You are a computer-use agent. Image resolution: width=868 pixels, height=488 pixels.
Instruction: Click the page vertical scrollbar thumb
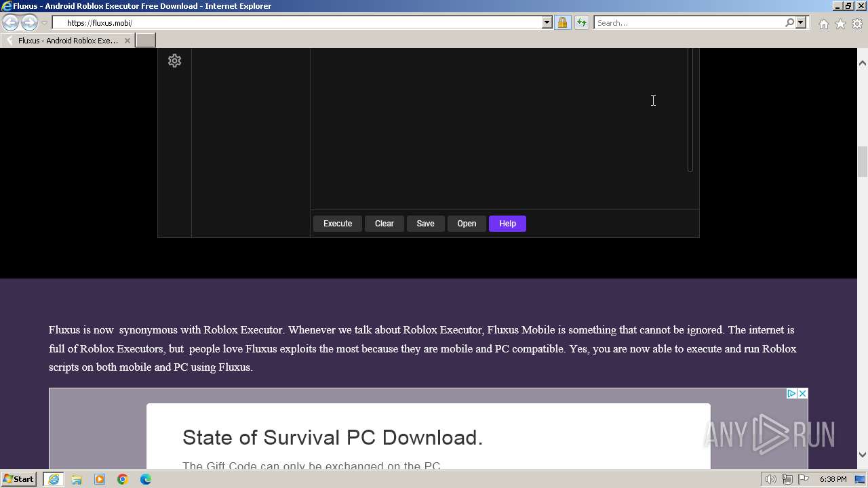[863, 161]
